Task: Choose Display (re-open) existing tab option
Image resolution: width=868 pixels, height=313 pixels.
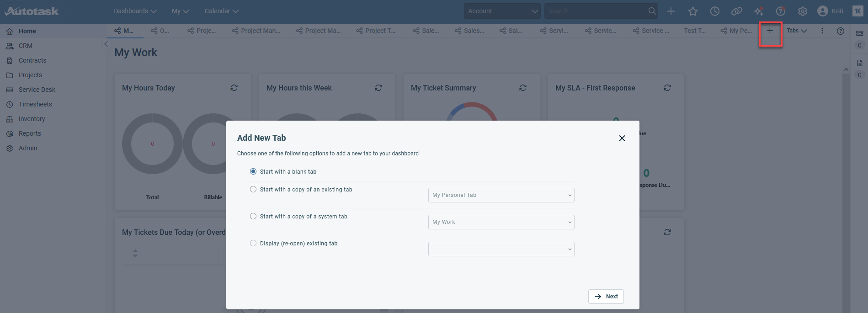Action: [253, 244]
